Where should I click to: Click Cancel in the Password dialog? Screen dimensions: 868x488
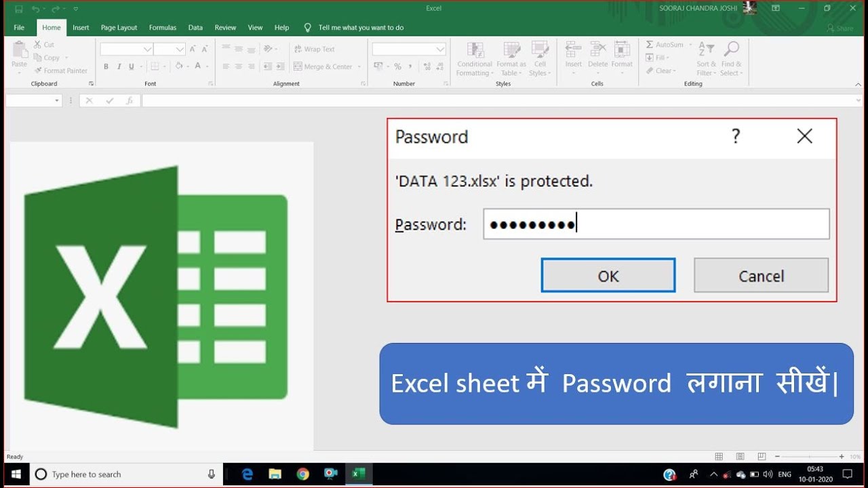pos(761,275)
